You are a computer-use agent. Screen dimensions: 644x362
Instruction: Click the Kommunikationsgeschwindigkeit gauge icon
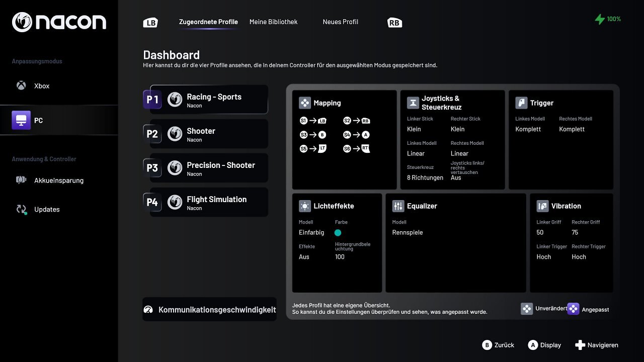click(148, 310)
